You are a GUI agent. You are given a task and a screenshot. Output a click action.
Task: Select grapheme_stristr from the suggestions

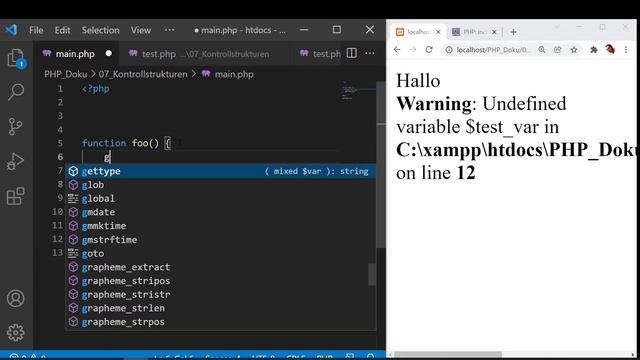click(220, 294)
